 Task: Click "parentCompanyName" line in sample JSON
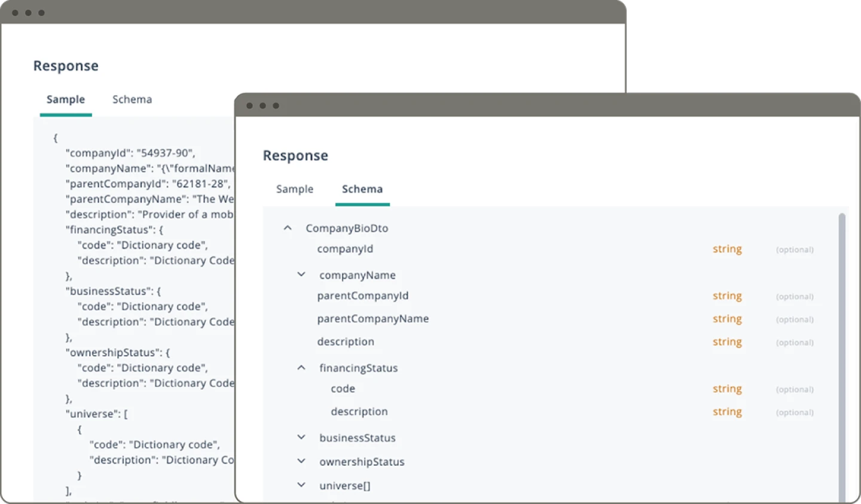[149, 199]
